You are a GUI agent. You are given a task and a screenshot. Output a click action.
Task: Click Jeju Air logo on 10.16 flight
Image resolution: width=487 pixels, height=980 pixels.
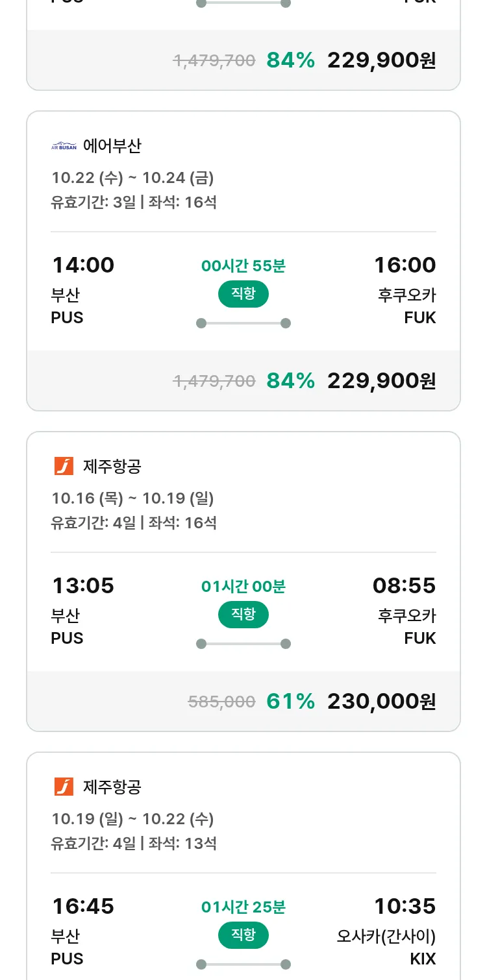tap(64, 466)
